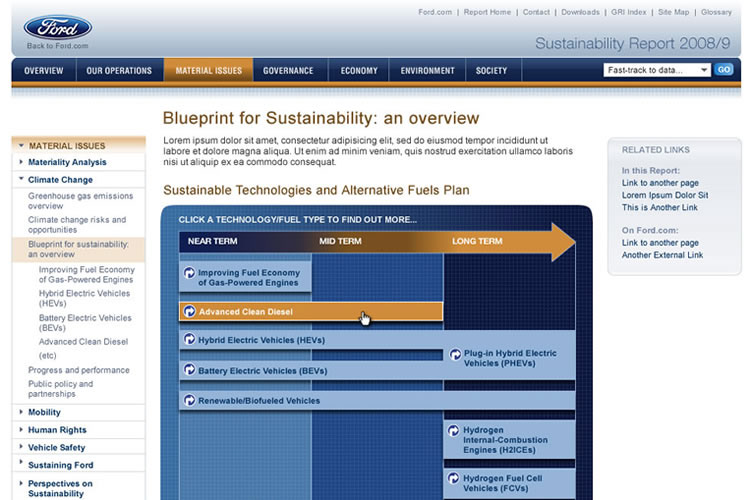Open This is Another Link
This screenshot has width=750, height=500.
coord(660,207)
